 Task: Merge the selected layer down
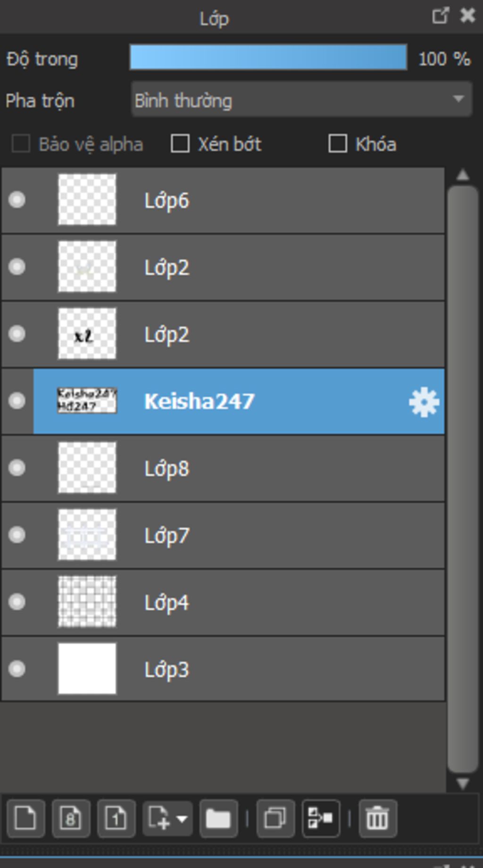pos(321,818)
